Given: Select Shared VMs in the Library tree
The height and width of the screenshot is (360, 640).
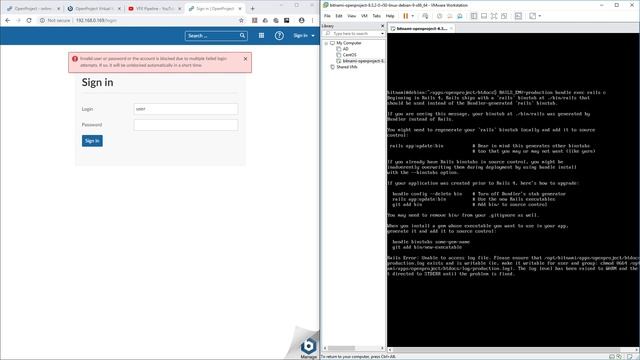Looking at the screenshot, I should 347,67.
